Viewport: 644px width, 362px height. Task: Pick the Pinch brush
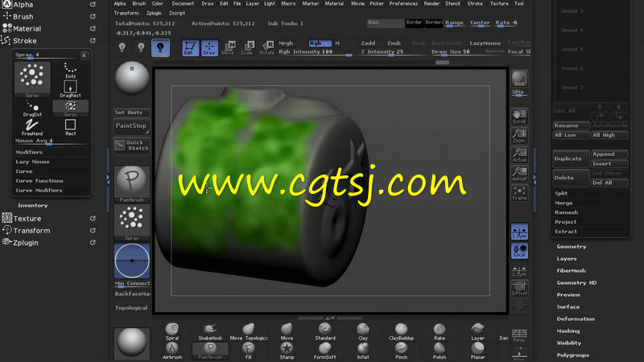pos(401,351)
